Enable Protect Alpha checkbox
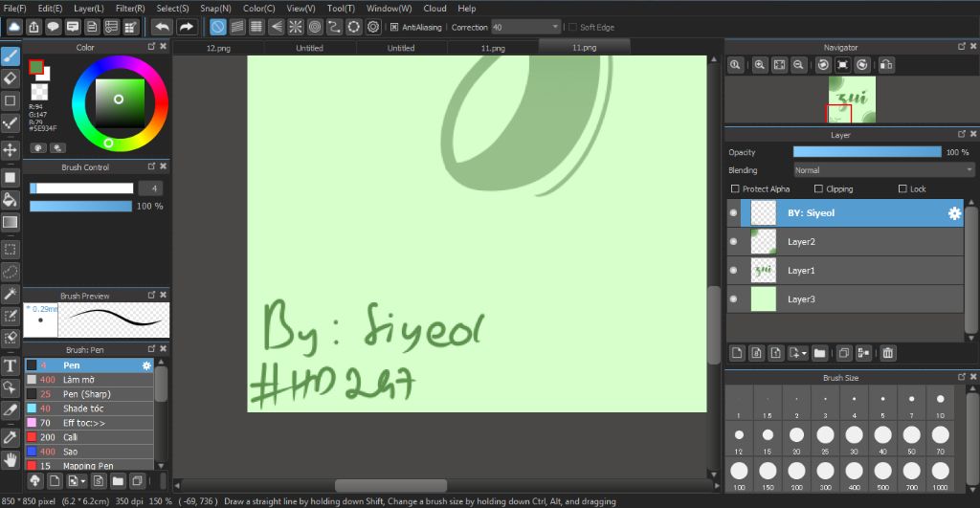The width and height of the screenshot is (980, 508). click(x=735, y=188)
